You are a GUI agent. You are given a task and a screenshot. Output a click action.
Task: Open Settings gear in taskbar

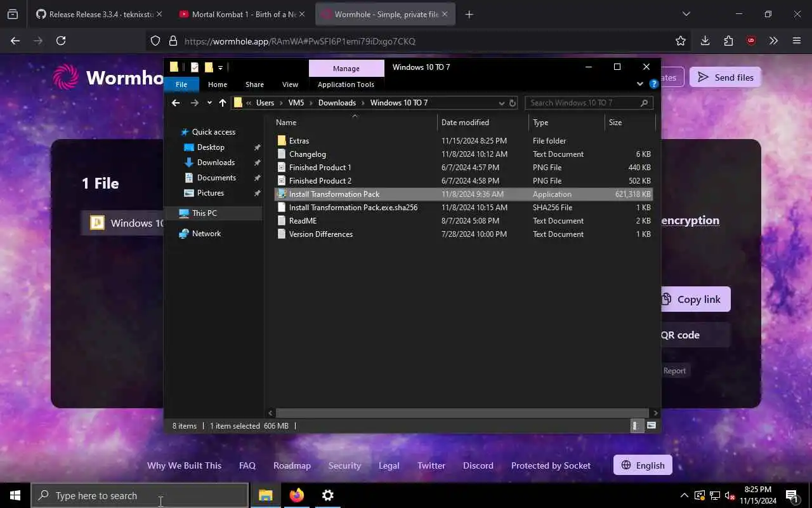pyautogui.click(x=328, y=495)
